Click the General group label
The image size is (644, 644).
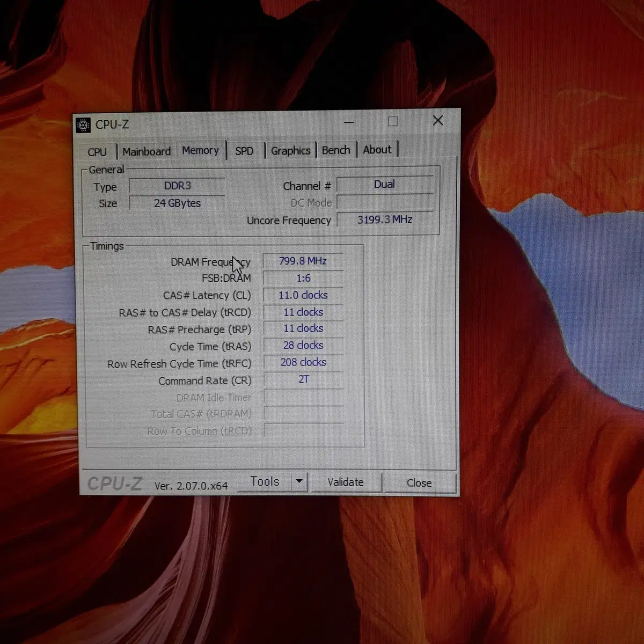[x=106, y=170]
